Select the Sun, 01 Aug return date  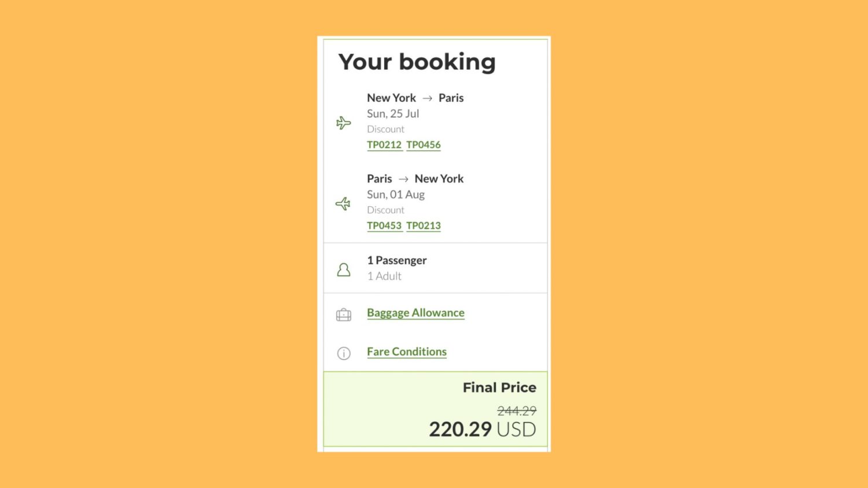point(396,194)
